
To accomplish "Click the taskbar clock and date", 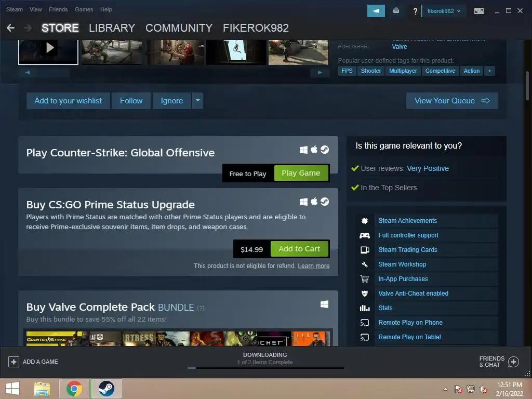I will click(509, 389).
